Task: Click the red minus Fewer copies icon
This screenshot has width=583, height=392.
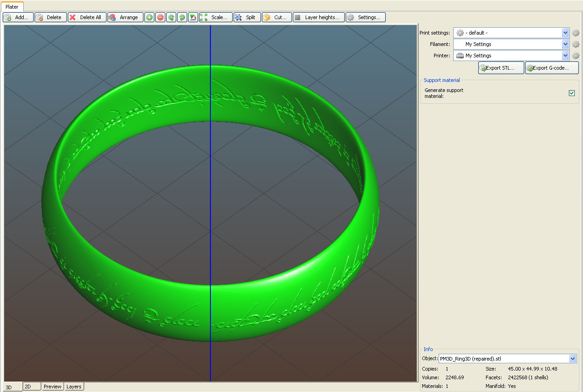Action: tap(160, 17)
